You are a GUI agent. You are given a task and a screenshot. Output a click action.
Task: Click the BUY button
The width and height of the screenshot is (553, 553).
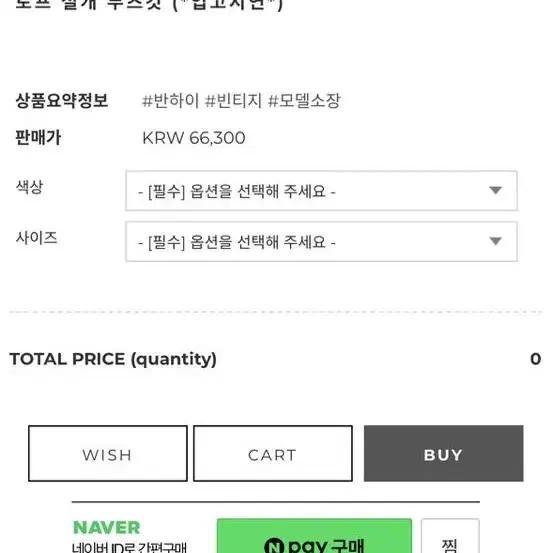pyautogui.click(x=444, y=454)
